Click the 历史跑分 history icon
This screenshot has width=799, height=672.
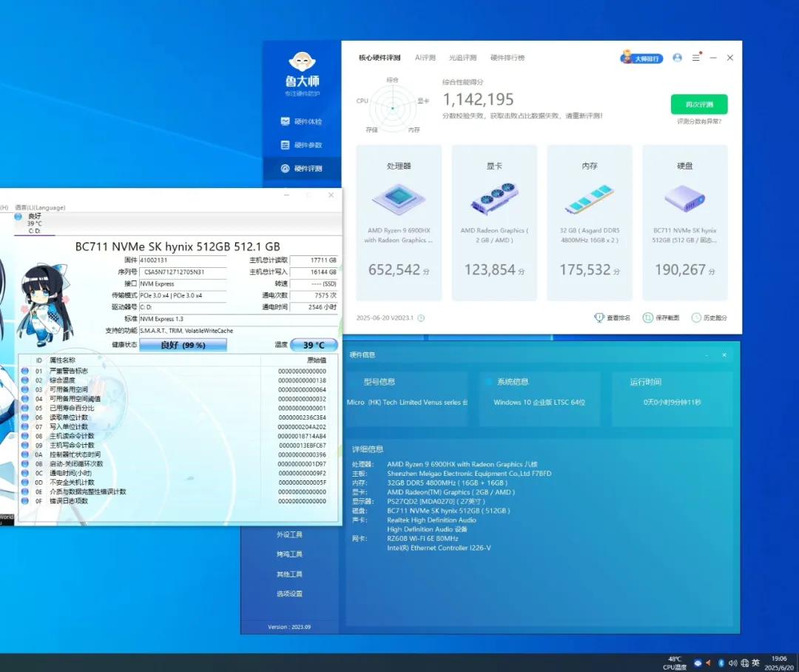click(696, 317)
